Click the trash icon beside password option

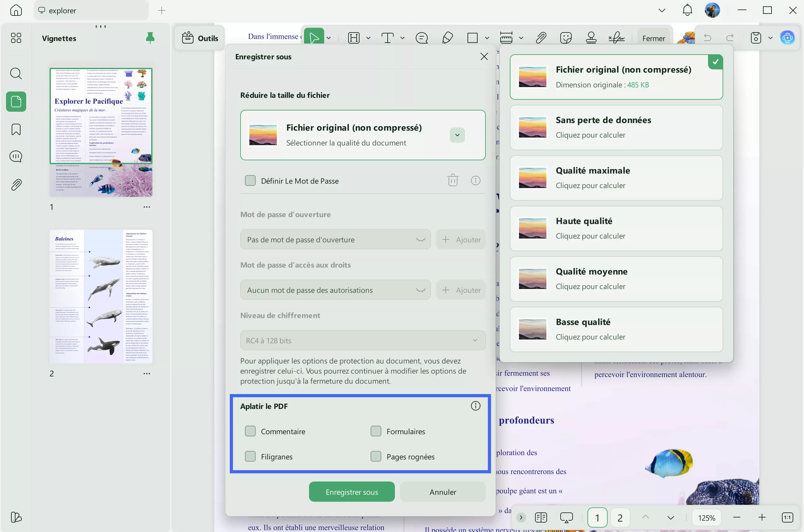point(453,180)
